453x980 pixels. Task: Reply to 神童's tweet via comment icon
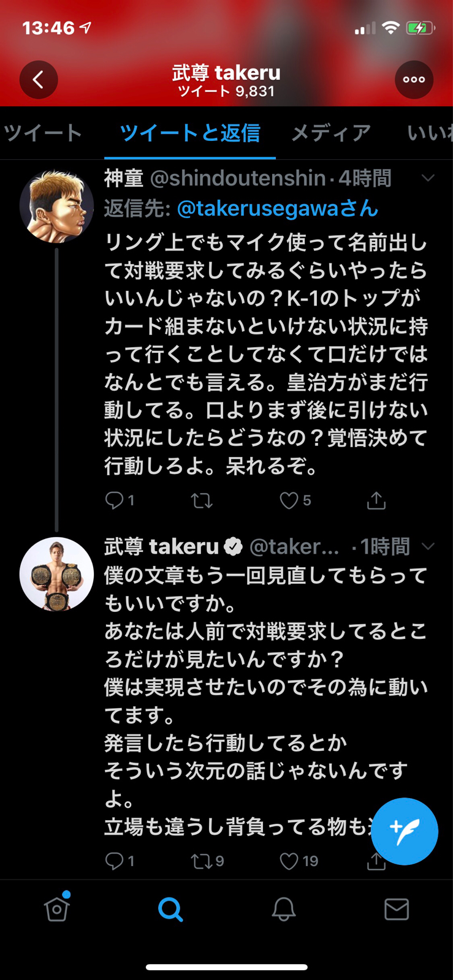(x=114, y=500)
